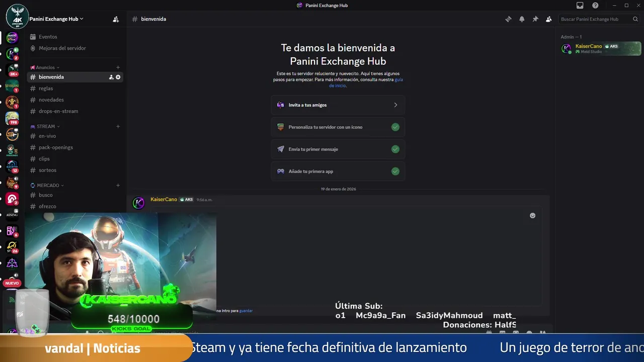
Task: Create a channel in Anuncios with plus
Action: [118, 67]
